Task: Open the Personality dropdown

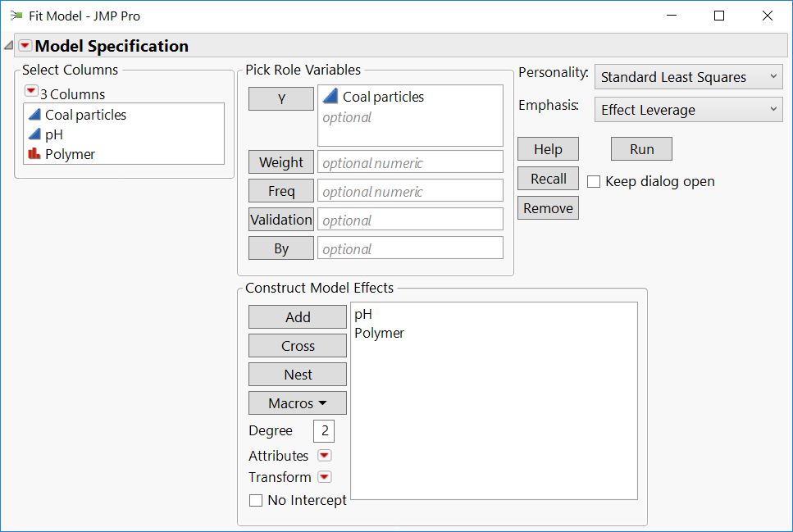Action: click(688, 77)
